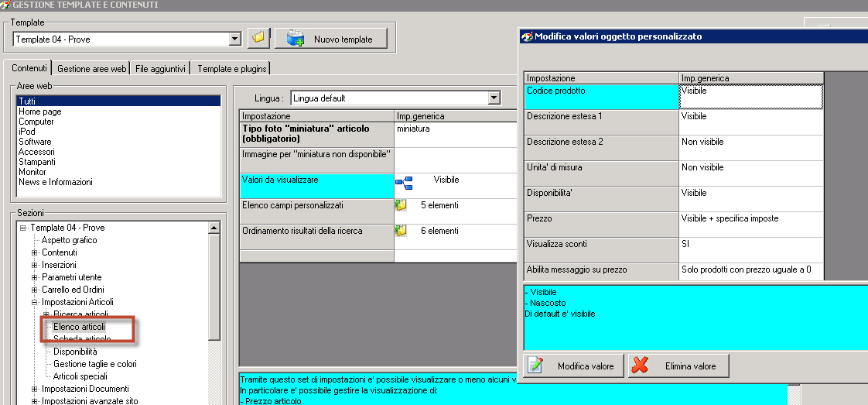Click Solo prodotti con prezzo uguale a 0
868x405 pixels.
(751, 272)
